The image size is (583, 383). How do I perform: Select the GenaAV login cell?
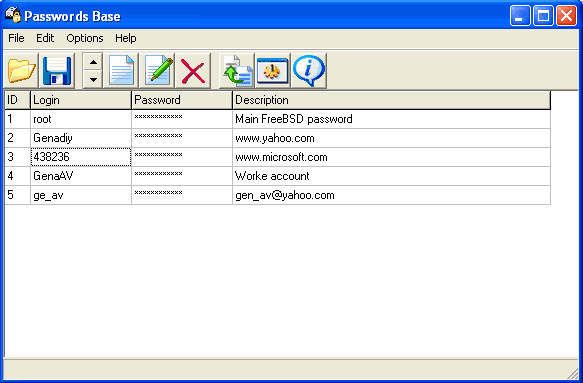click(x=81, y=176)
